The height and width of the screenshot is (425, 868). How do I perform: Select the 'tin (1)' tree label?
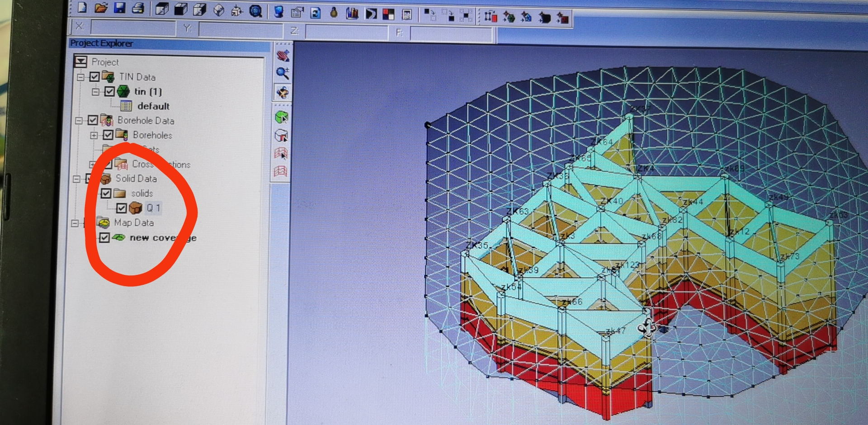(x=148, y=91)
